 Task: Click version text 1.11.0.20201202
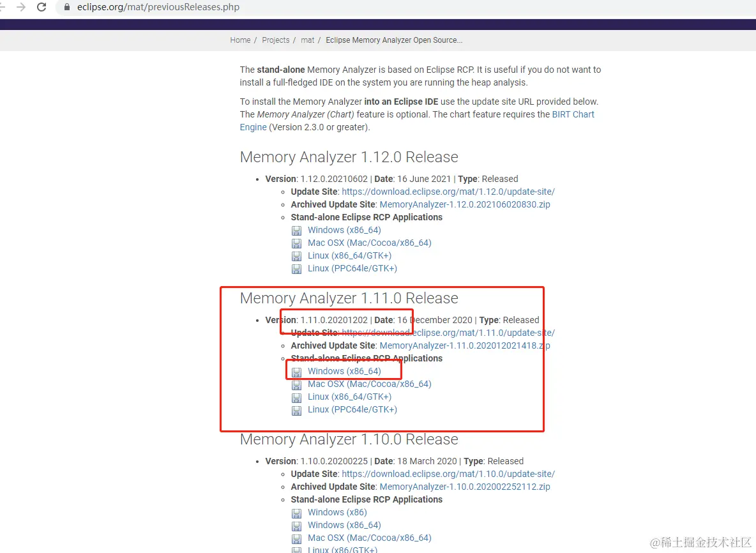point(334,320)
